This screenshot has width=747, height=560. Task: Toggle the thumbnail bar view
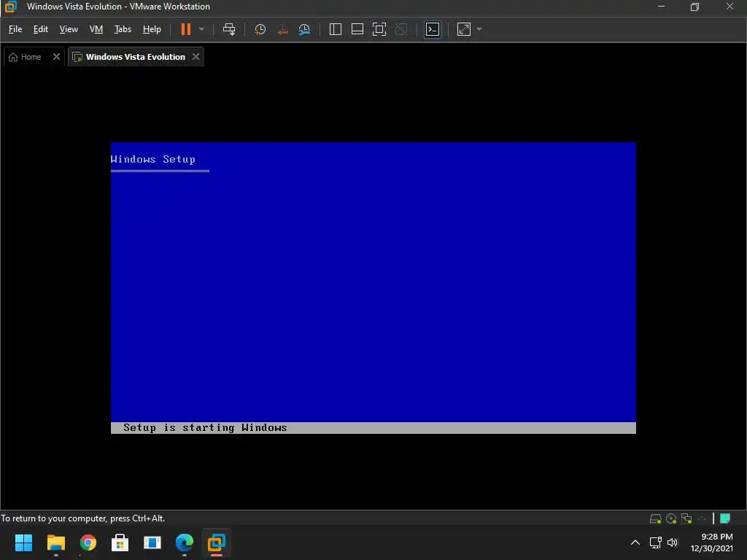357,29
